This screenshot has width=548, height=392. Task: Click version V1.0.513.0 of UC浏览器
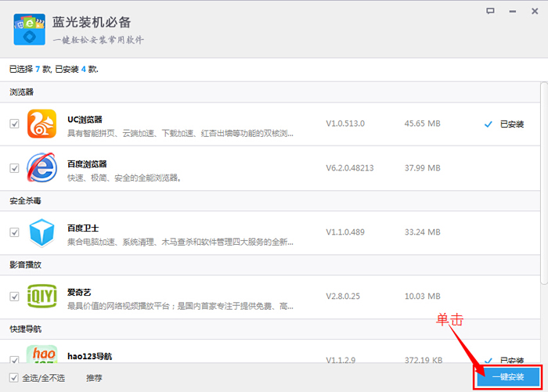click(x=345, y=124)
